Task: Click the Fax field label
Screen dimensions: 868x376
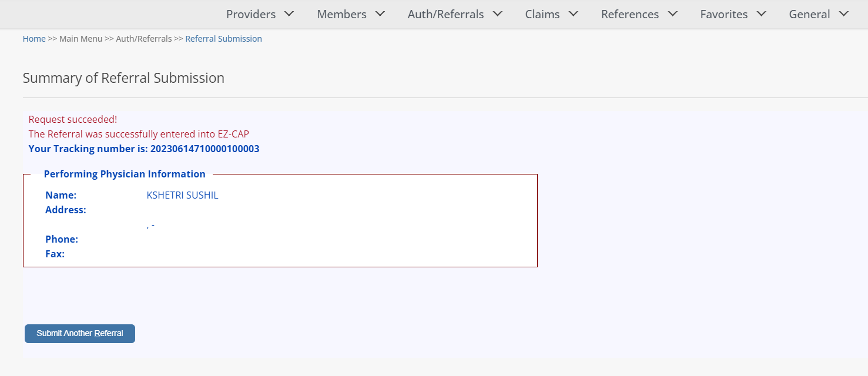Action: coord(55,254)
